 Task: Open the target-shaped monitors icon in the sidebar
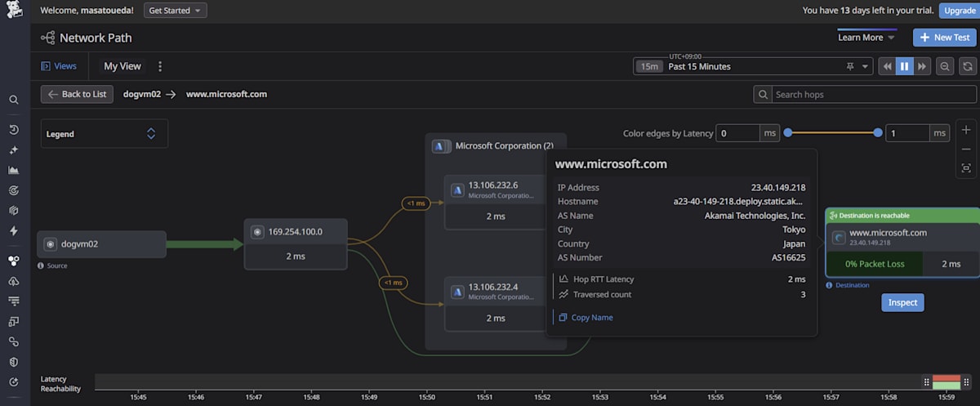(14, 190)
